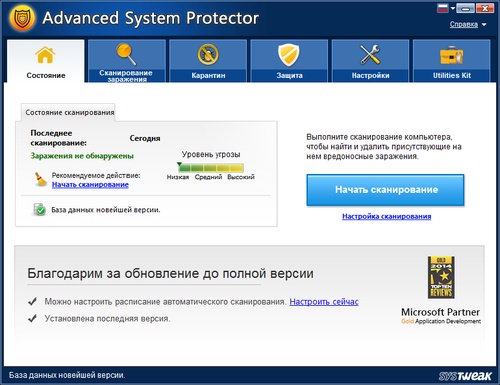Expand the language dropdown arrow beside the flag
Screen dimensions: 500x385
click(453, 8)
